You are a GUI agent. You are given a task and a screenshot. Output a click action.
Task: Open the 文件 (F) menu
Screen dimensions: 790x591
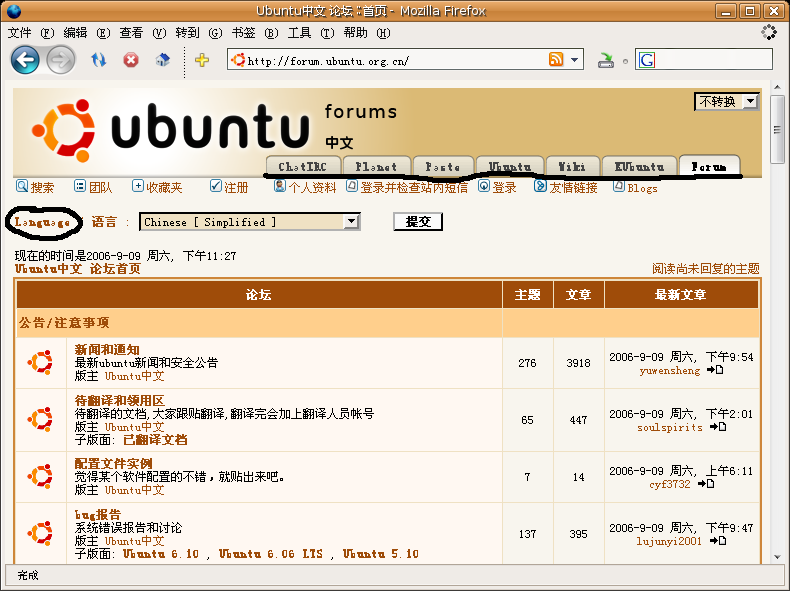coord(30,33)
